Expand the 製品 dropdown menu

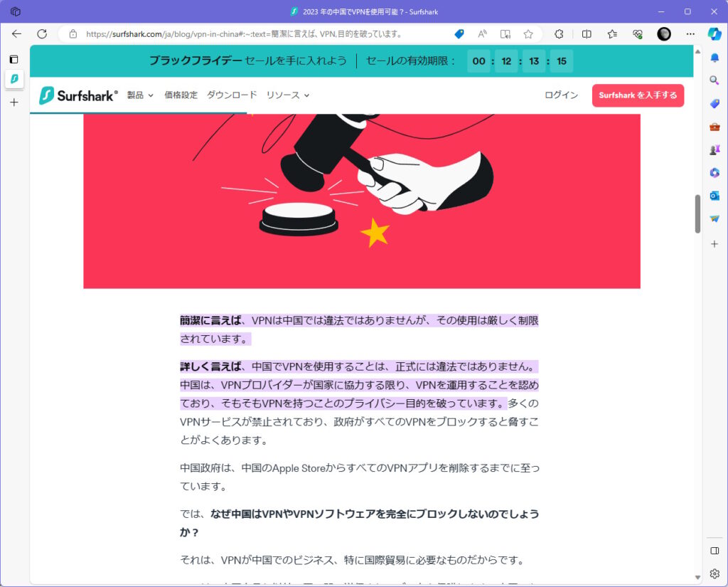pos(140,95)
